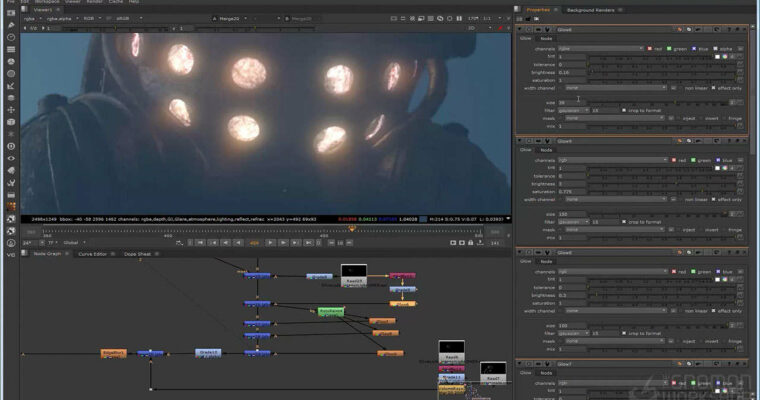This screenshot has width=760, height=400.
Task: Toggle red channel in the saturation 0.775 Glow
Action: (x=674, y=160)
